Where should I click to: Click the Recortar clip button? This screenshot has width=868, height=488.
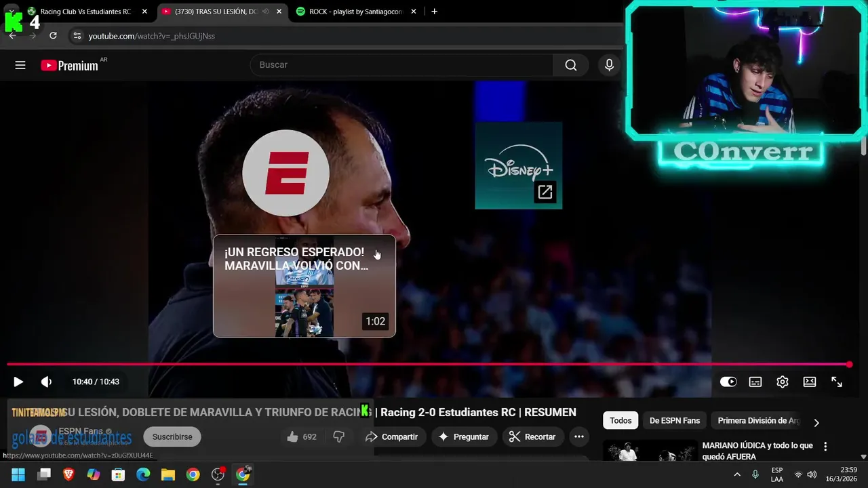(x=532, y=437)
